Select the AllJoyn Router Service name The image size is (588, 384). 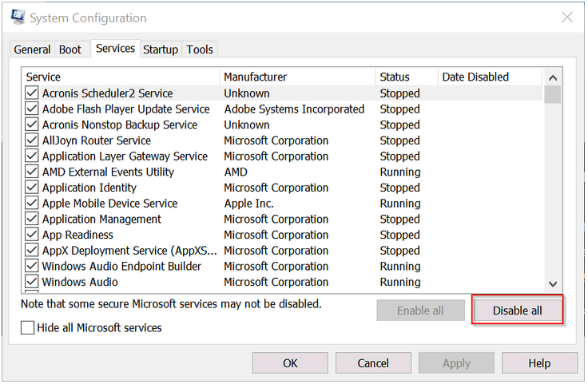(x=97, y=141)
